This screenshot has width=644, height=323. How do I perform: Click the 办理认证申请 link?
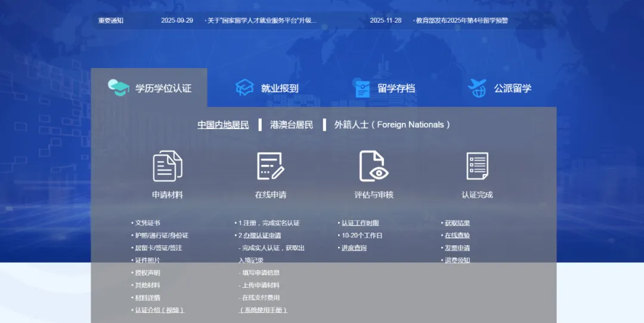tap(262, 235)
